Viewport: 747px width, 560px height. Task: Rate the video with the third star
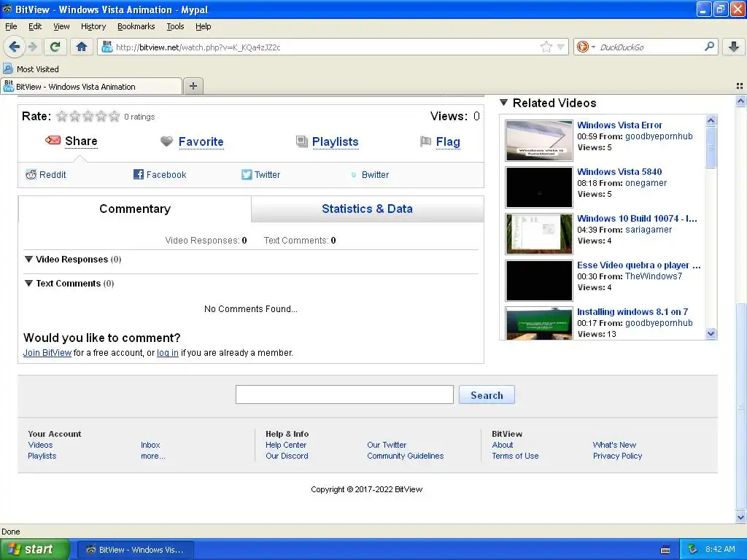88,116
